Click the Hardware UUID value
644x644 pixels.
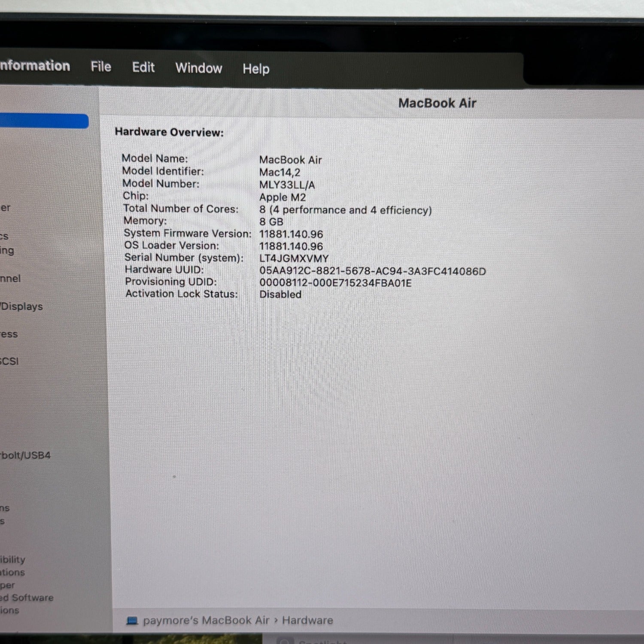coord(372,271)
